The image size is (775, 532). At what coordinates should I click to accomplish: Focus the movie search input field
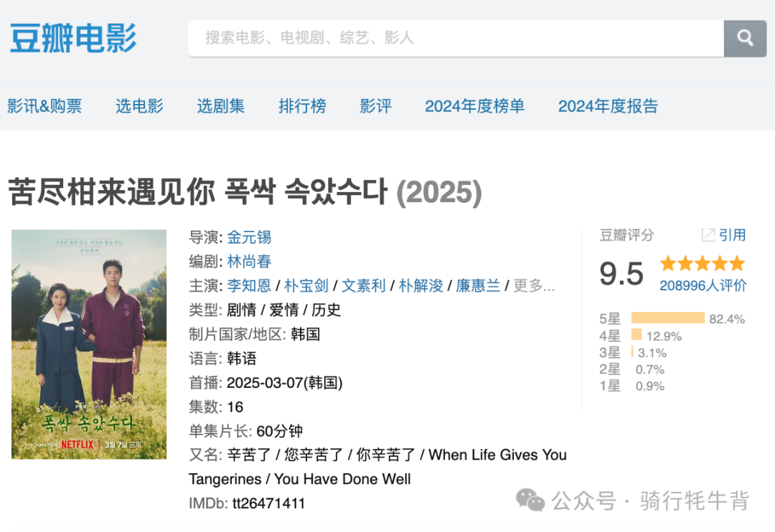click(456, 39)
